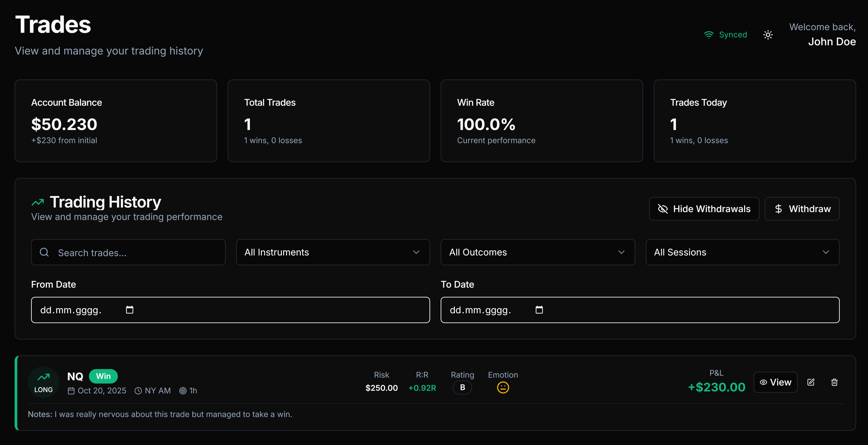Click the To Date input field
Image resolution: width=868 pixels, height=445 pixels.
640,310
